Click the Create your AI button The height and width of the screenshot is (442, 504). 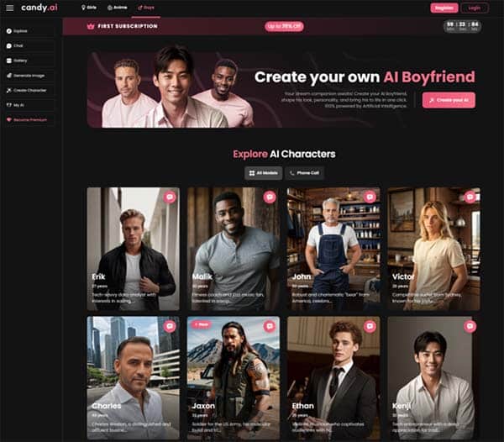coord(449,100)
